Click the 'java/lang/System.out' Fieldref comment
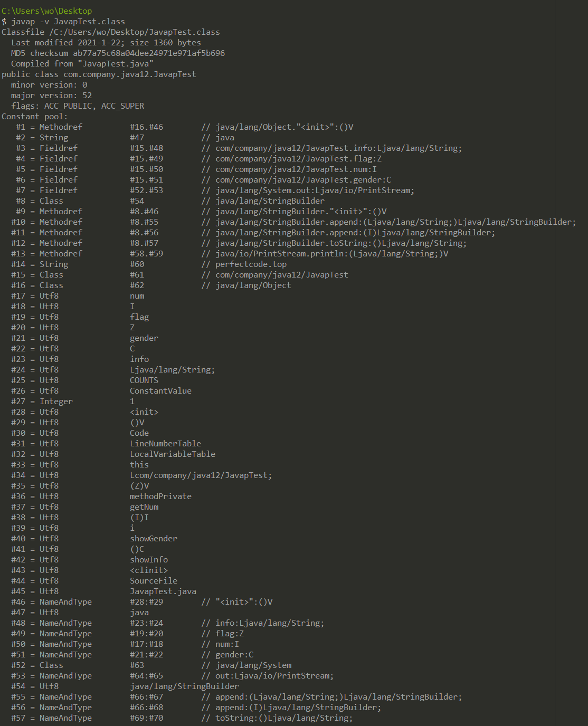 [x=314, y=190]
